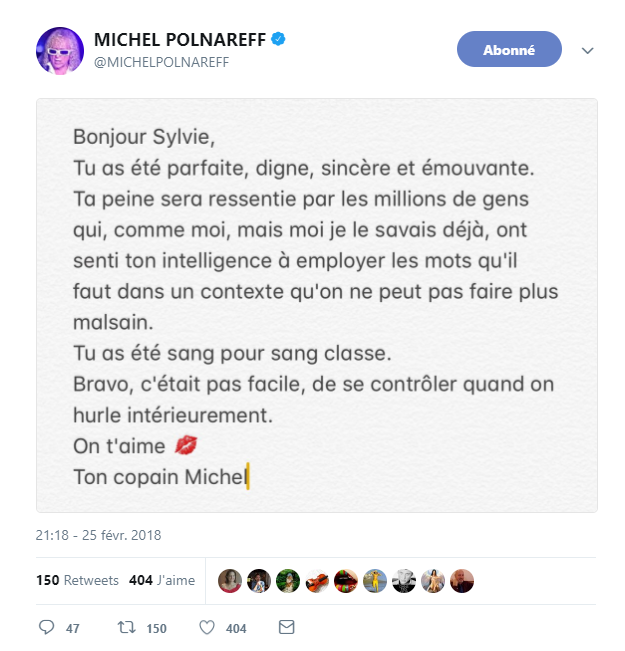Click the reply count 47
Viewport: 625px width, 651px height.
coord(72,628)
